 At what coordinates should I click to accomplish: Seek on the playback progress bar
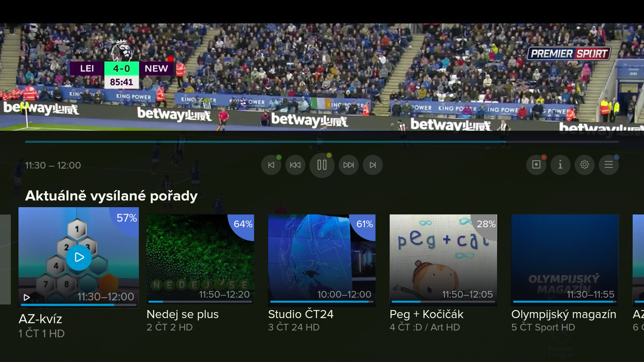tap(322, 142)
